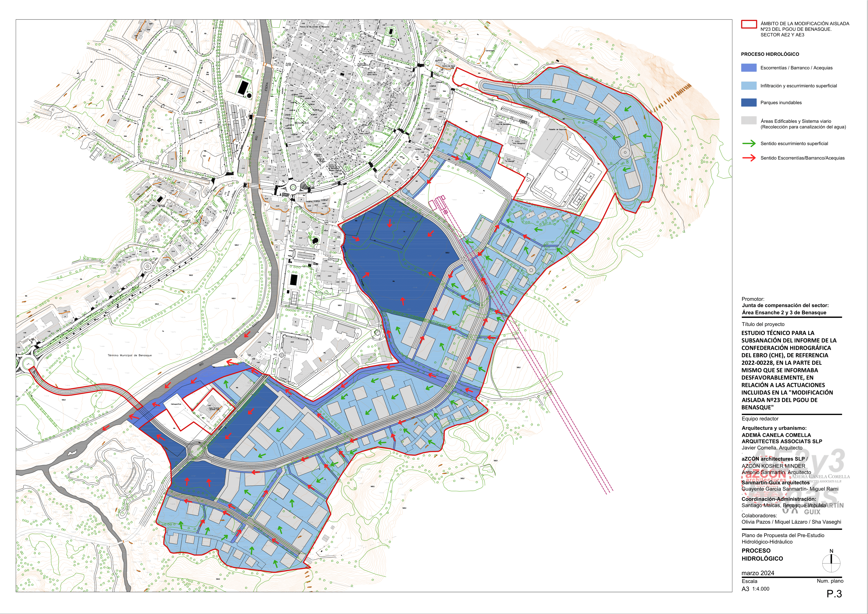Click the Escorrentías / Barranco / Acequias color swatch
The height and width of the screenshot is (614, 868).
[x=749, y=68]
